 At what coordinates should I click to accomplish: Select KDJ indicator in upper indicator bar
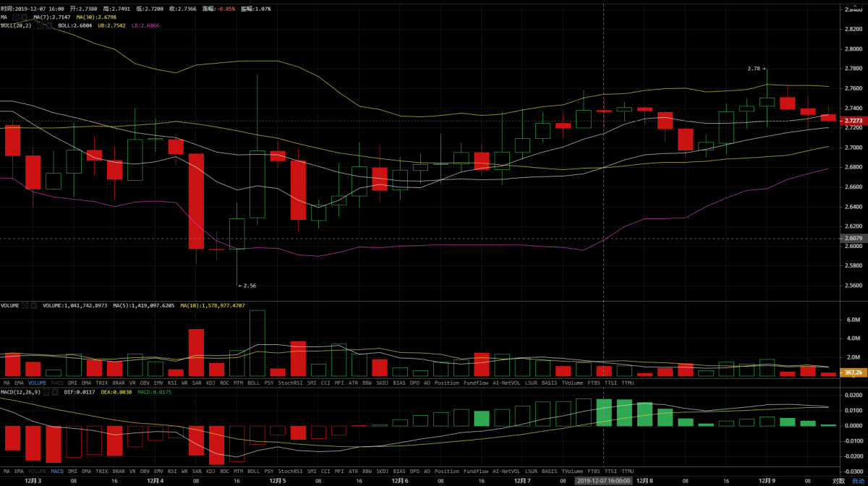[210, 383]
